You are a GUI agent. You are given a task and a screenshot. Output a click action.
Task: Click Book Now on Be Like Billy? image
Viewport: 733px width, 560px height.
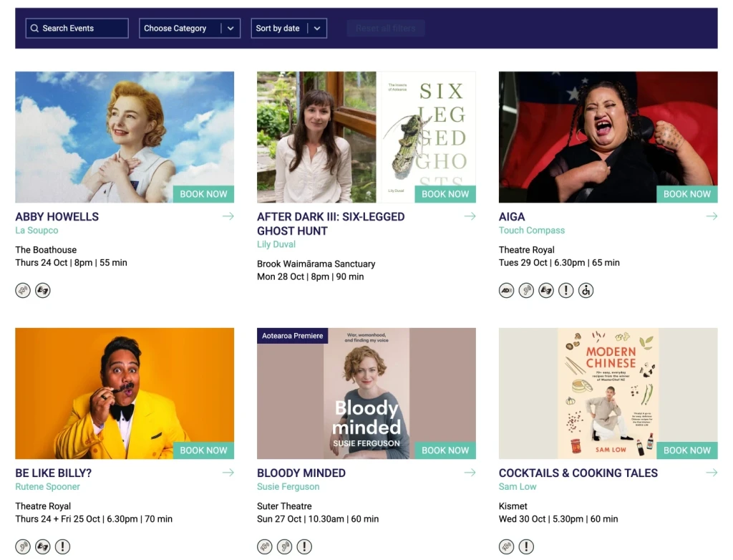click(203, 450)
